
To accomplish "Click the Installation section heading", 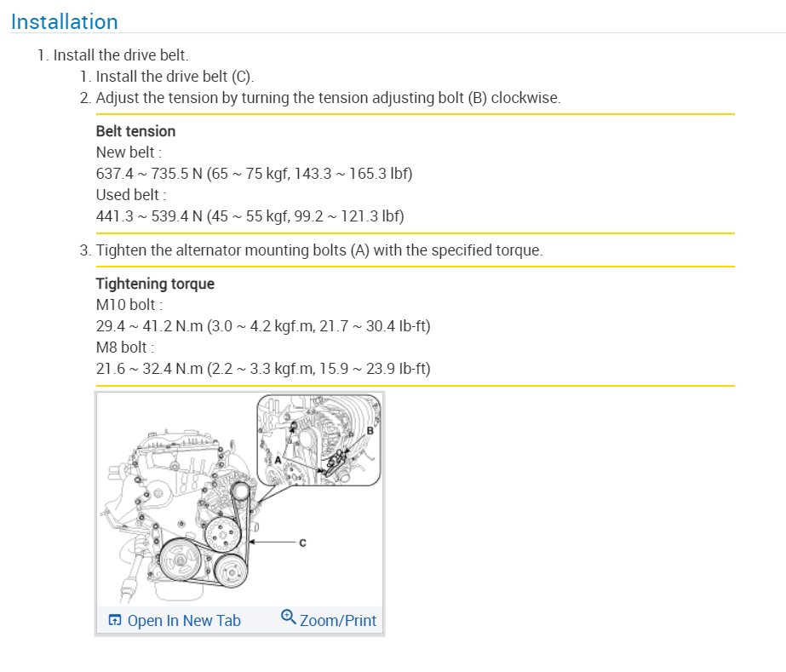I will pos(65,21).
